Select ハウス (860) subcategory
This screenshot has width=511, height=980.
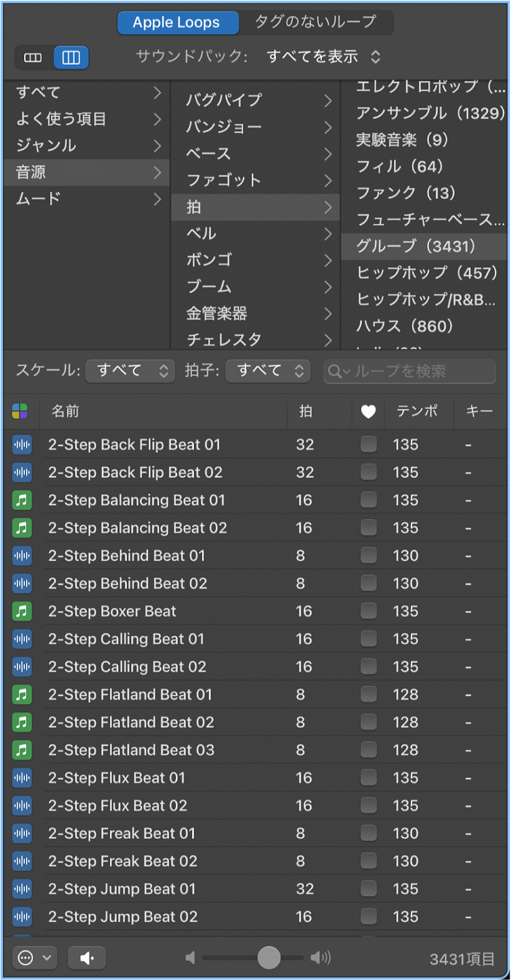click(424, 326)
